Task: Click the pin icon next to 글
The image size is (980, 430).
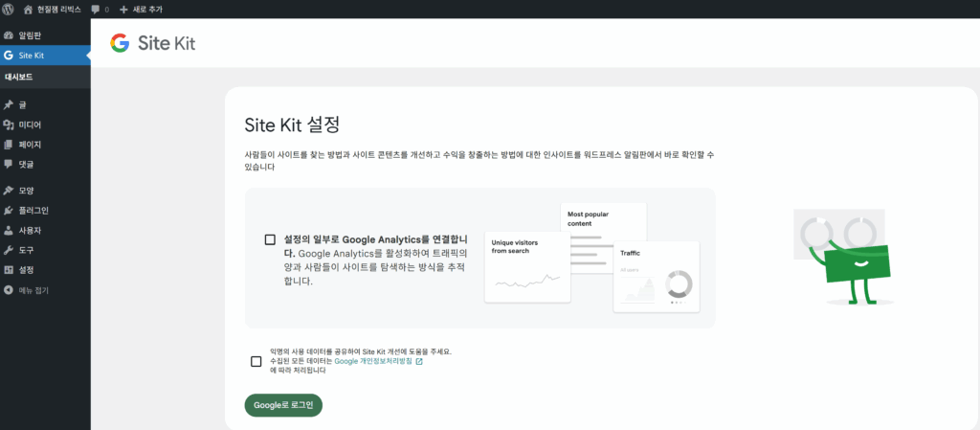Action: coord(9,105)
